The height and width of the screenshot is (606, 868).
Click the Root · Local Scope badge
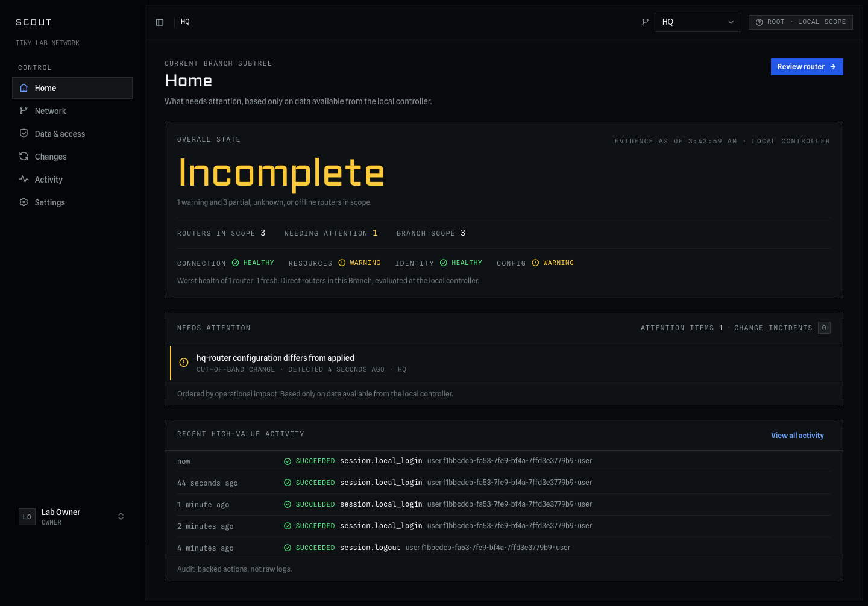tap(800, 22)
